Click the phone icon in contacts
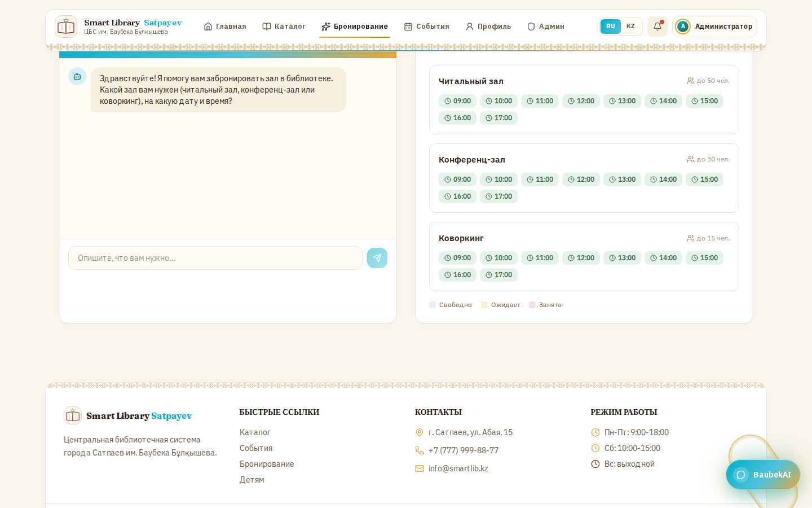The width and height of the screenshot is (812, 508). pyautogui.click(x=420, y=450)
